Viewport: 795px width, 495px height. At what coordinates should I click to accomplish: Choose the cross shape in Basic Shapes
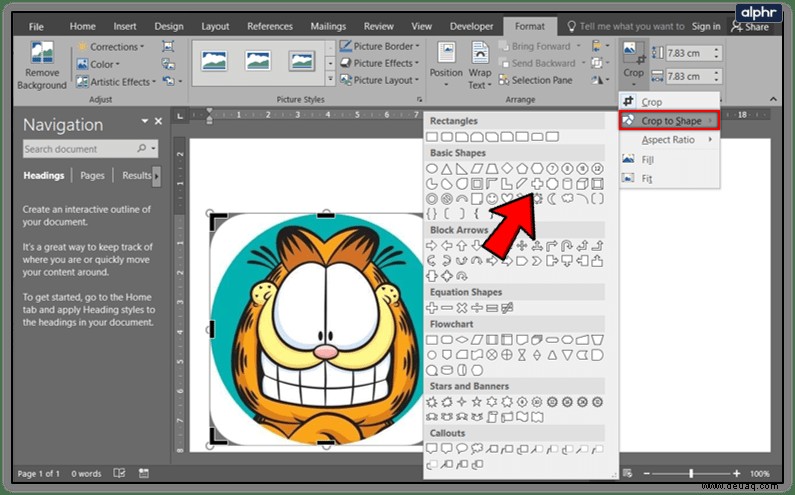pyautogui.click(x=537, y=184)
